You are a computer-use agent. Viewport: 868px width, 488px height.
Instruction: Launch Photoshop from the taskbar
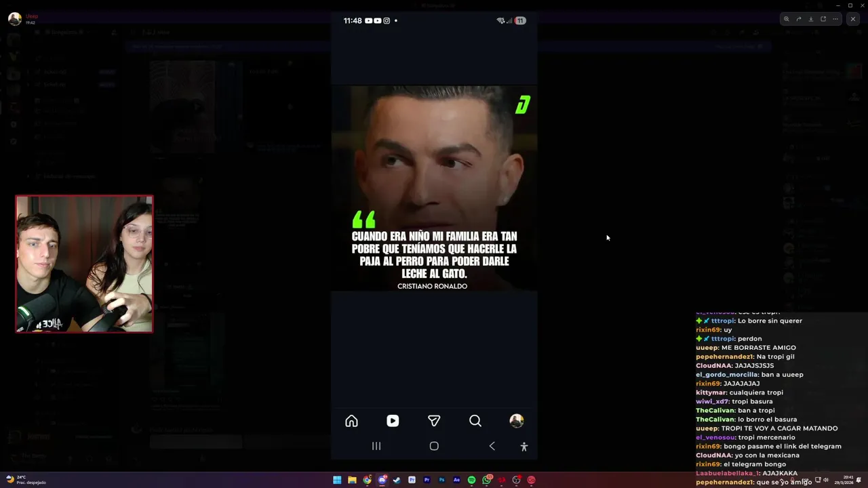(x=441, y=480)
